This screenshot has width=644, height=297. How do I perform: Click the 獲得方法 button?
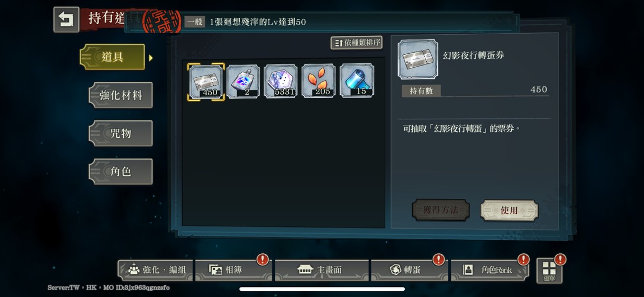point(441,210)
